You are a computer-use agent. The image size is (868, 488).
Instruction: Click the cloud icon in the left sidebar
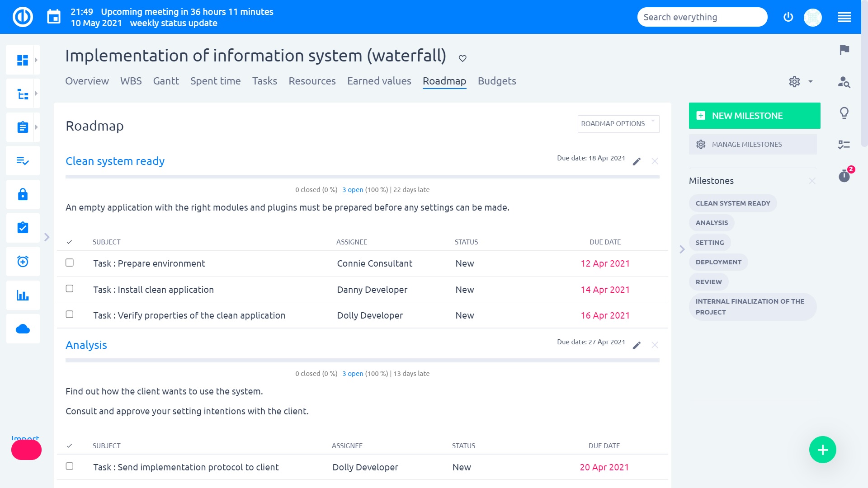point(22,328)
